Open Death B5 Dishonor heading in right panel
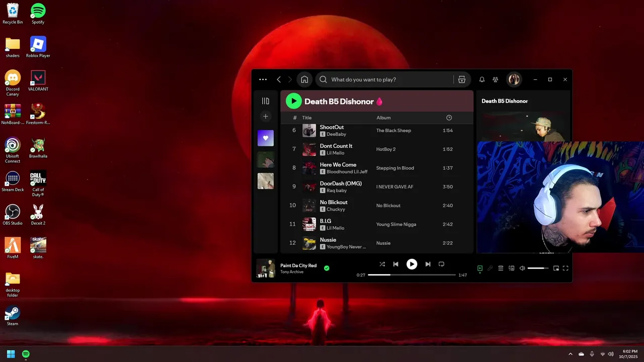Image resolution: width=644 pixels, height=362 pixels. pyautogui.click(x=505, y=101)
